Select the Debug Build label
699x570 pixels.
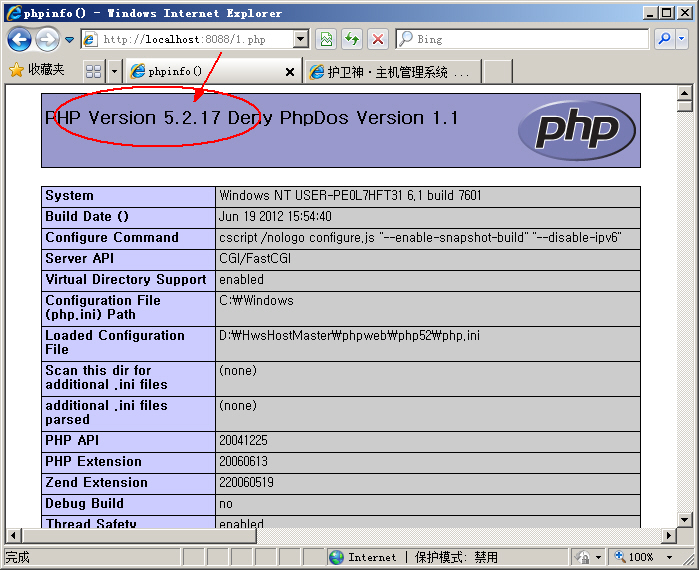84,503
